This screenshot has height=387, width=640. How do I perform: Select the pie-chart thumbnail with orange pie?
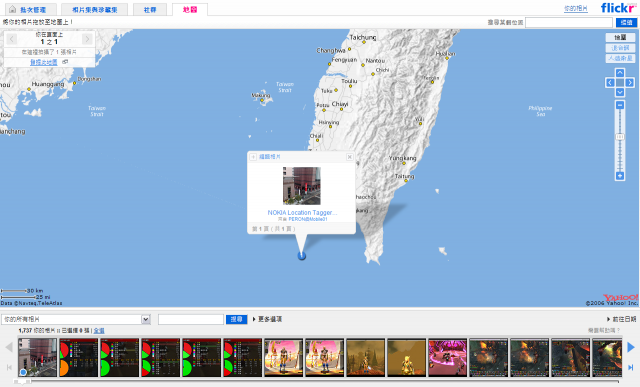79,358
